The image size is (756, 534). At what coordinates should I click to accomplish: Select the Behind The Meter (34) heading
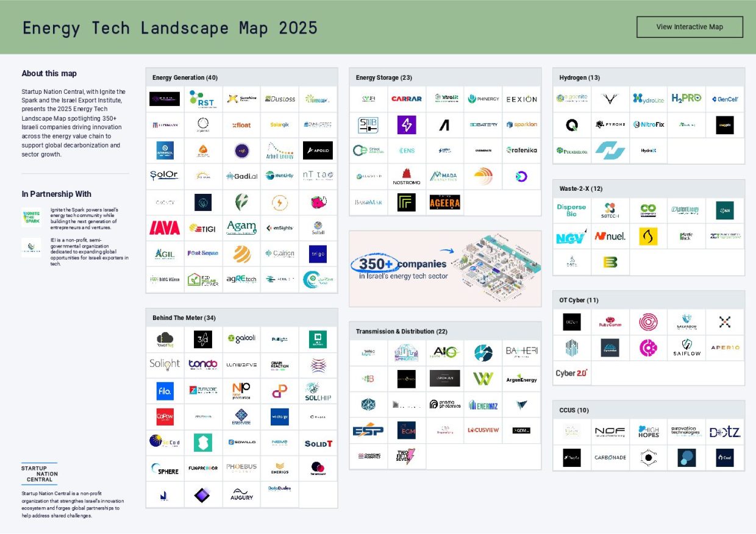(x=184, y=318)
